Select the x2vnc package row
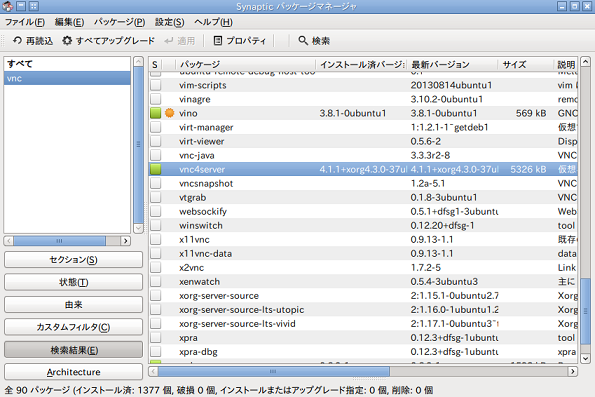595x397 pixels. 363,268
